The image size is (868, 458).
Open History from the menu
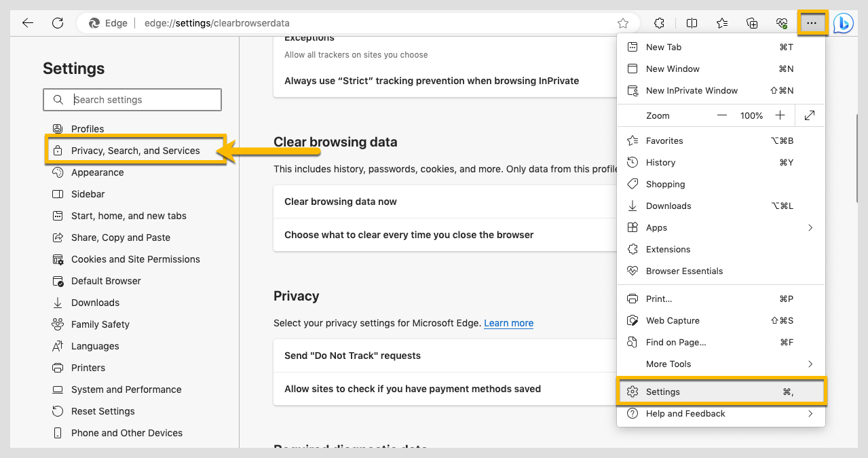[x=662, y=162]
